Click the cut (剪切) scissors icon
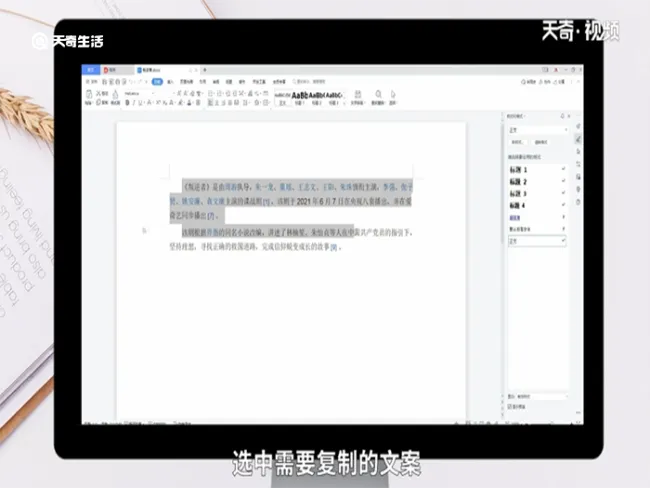The width and height of the screenshot is (650, 488). pyautogui.click(x=102, y=93)
